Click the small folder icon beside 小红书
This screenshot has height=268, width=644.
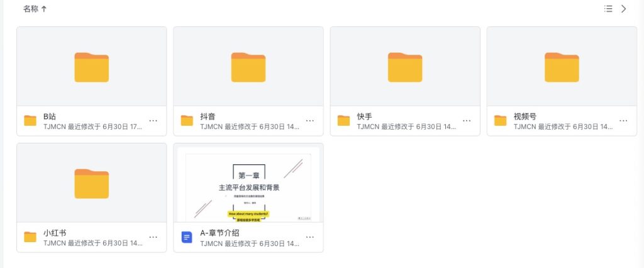[30, 237]
